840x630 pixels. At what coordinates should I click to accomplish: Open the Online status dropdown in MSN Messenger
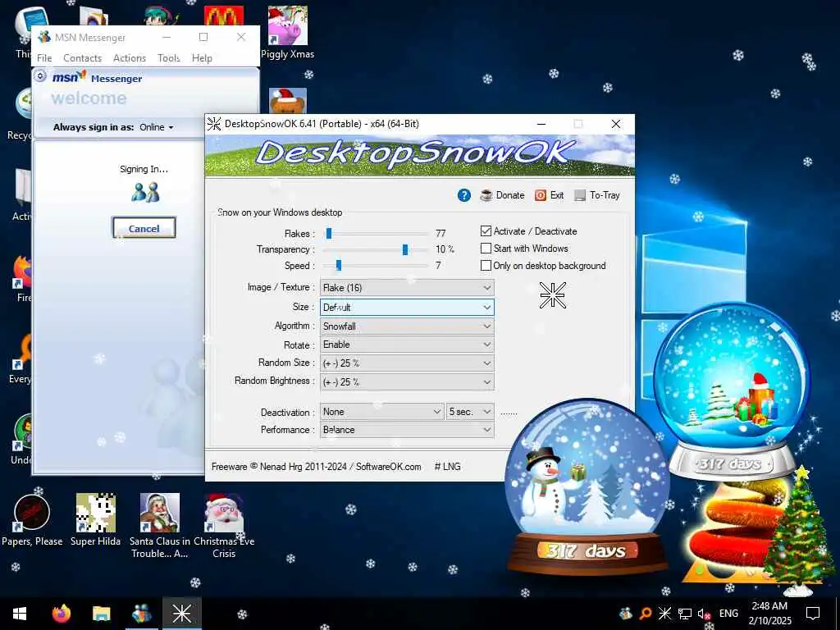tap(157, 127)
